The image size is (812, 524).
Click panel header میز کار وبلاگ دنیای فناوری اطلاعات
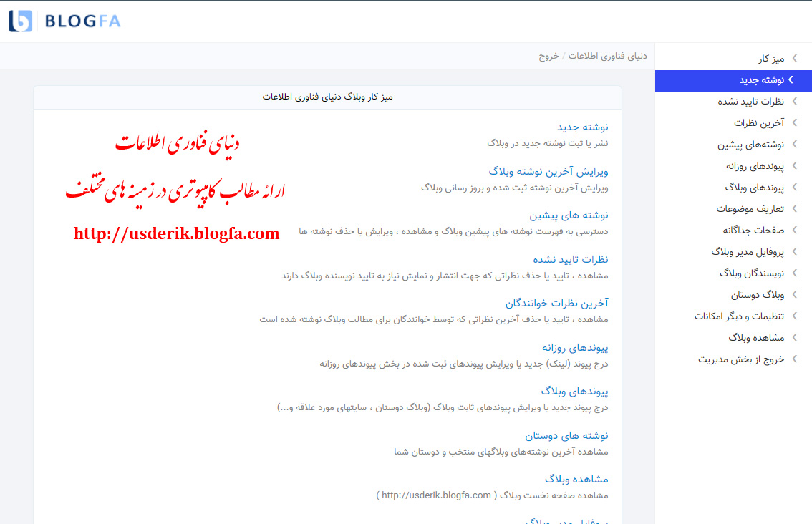(x=327, y=97)
